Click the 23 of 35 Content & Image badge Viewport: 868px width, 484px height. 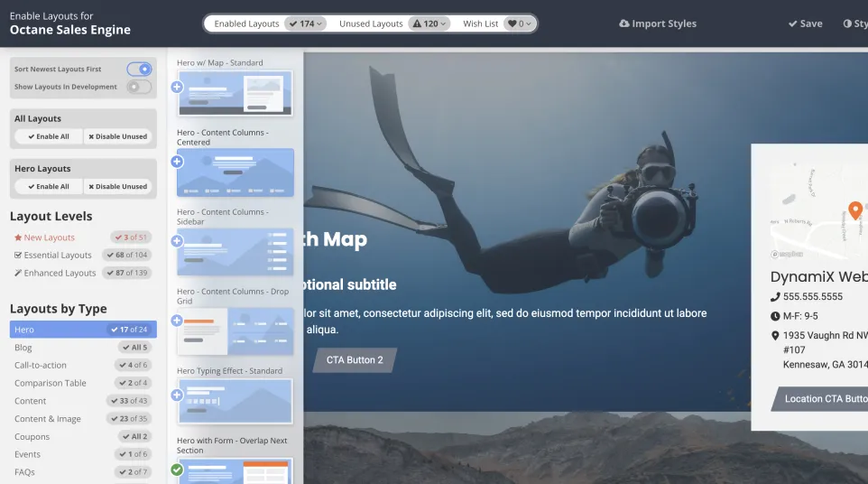[x=128, y=419]
